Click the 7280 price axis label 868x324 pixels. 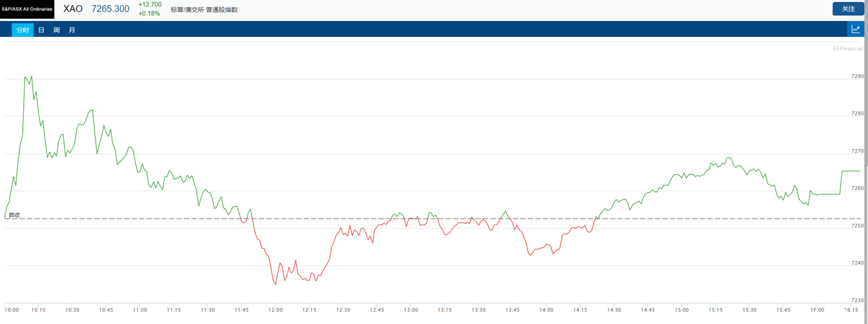(x=857, y=114)
